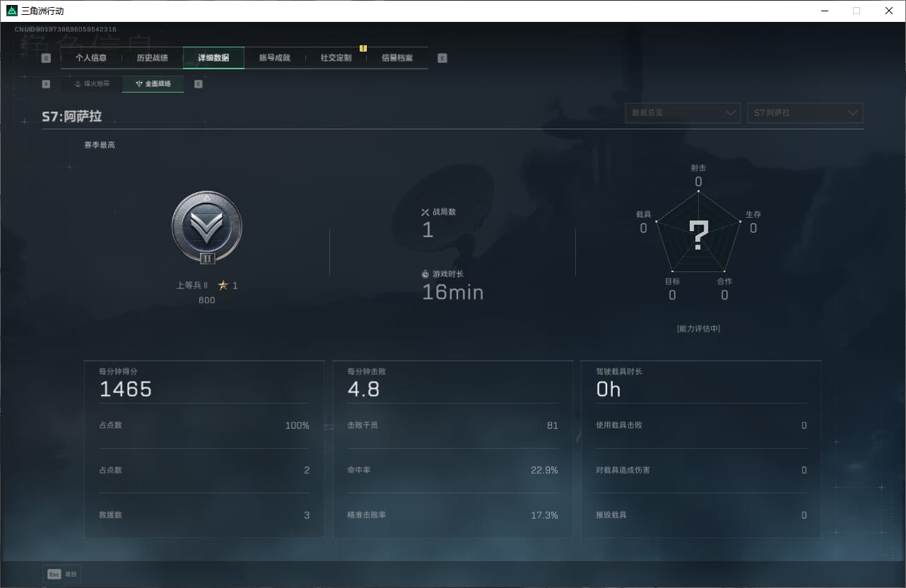
Task: Switch to the 历史战绩 tab
Action: (x=152, y=58)
